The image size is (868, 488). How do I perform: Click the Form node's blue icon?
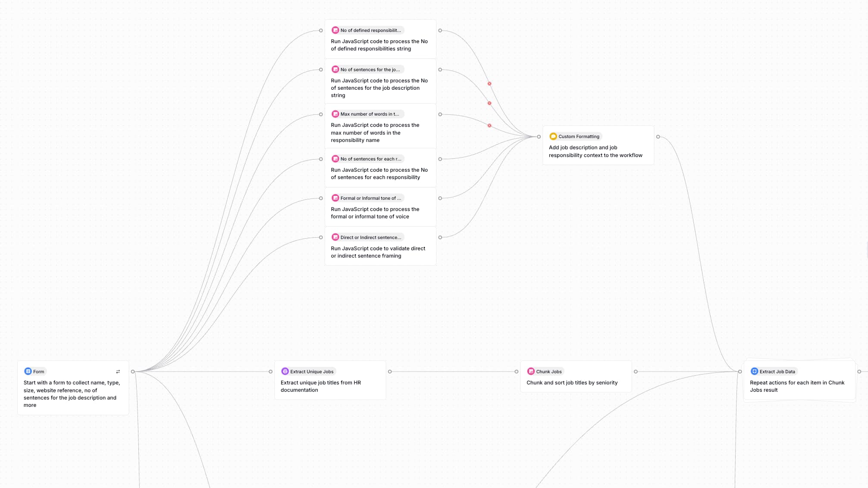pyautogui.click(x=28, y=372)
